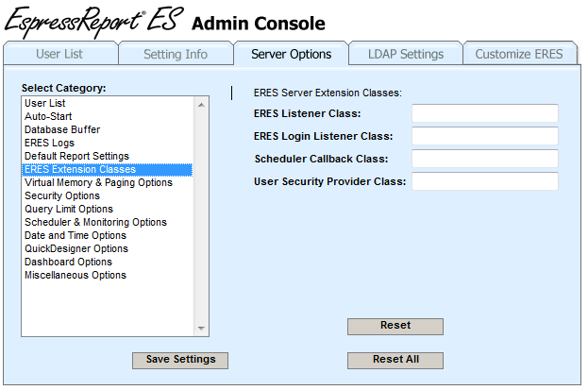Screen dimensions: 588x390
Task: Select Default Report Settings category
Action: pos(108,156)
